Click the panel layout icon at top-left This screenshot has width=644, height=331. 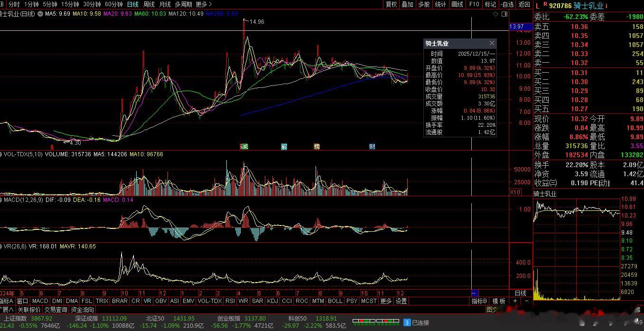tap(3, 4)
